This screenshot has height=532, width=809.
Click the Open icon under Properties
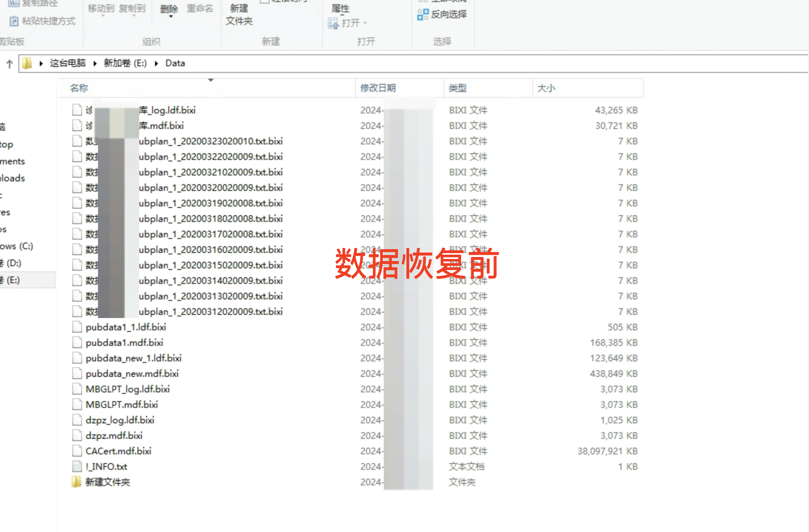click(x=333, y=23)
